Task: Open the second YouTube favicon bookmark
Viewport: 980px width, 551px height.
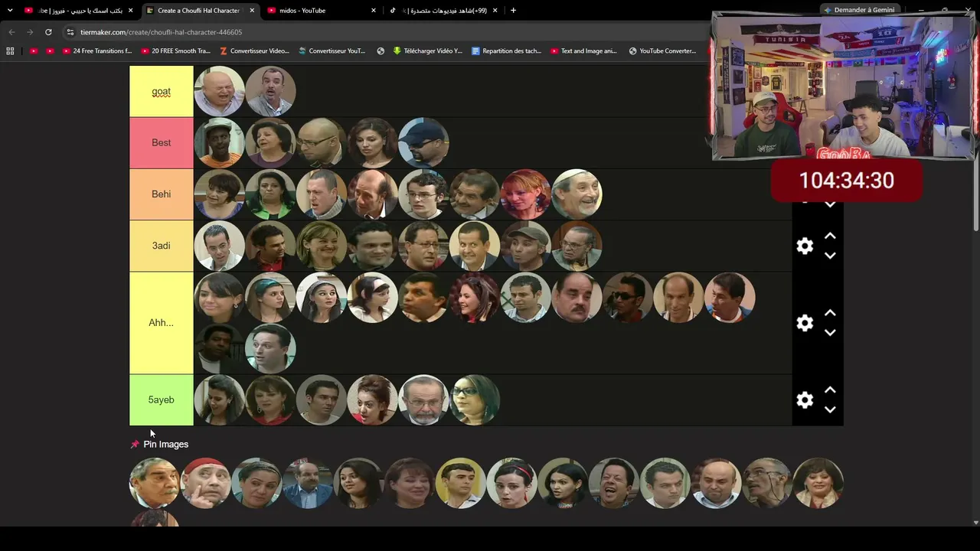Action: point(50,51)
